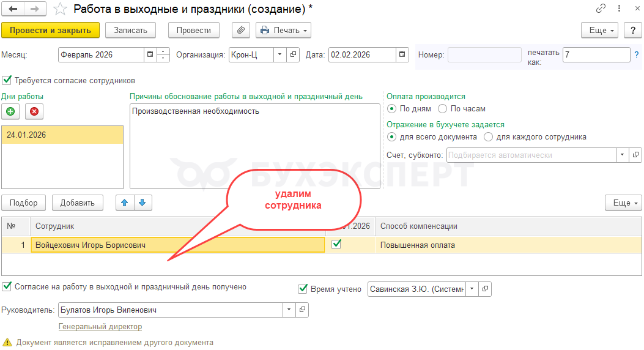The width and height of the screenshot is (644, 350).
Task: Open attached files via paperclip icon
Action: coord(241,30)
